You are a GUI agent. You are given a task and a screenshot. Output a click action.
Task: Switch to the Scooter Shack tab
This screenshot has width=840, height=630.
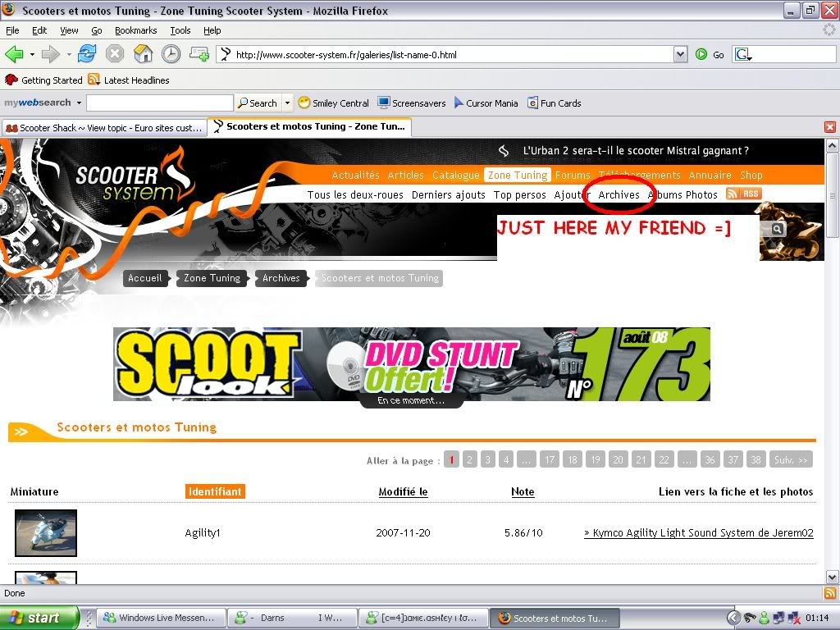pyautogui.click(x=103, y=128)
